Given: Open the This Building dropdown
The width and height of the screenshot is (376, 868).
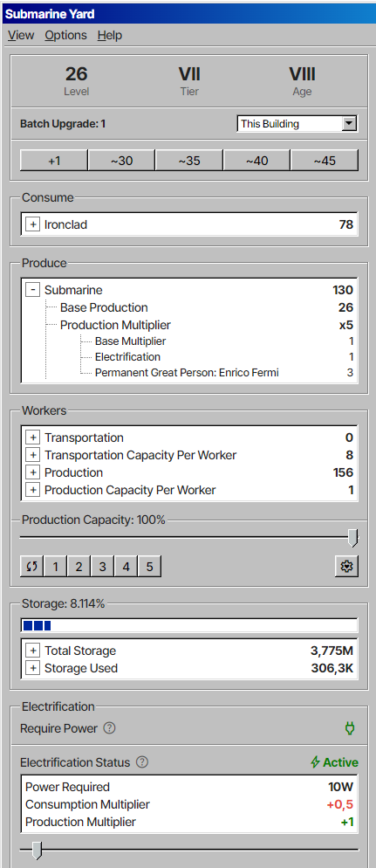Looking at the screenshot, I should (297, 123).
